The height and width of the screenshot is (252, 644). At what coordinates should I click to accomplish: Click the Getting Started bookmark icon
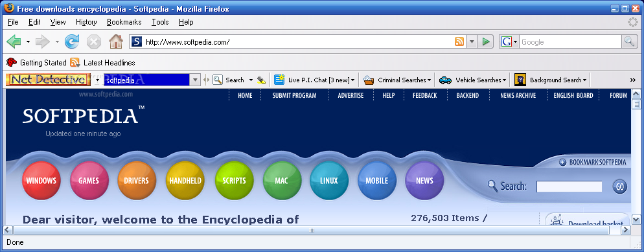pos(12,62)
